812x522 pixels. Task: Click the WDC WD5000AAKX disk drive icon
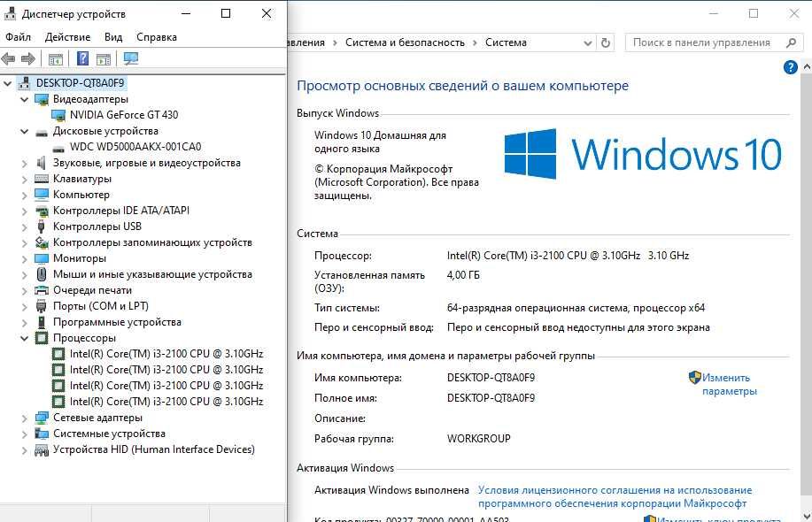click(x=58, y=148)
